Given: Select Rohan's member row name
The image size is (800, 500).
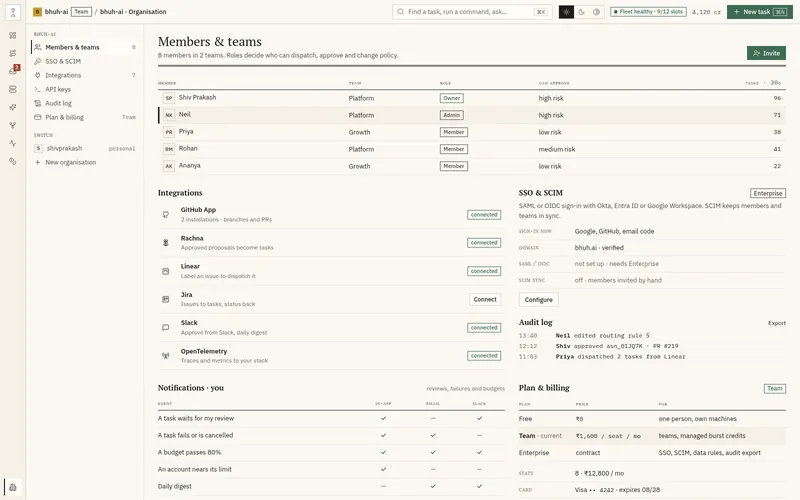Looking at the screenshot, I should pyautogui.click(x=188, y=148).
